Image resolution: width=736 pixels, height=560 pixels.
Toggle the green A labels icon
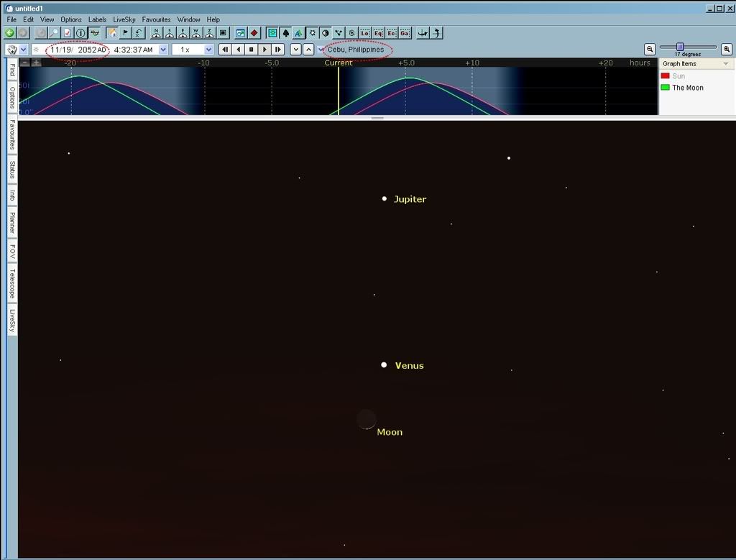pyautogui.click(x=298, y=33)
